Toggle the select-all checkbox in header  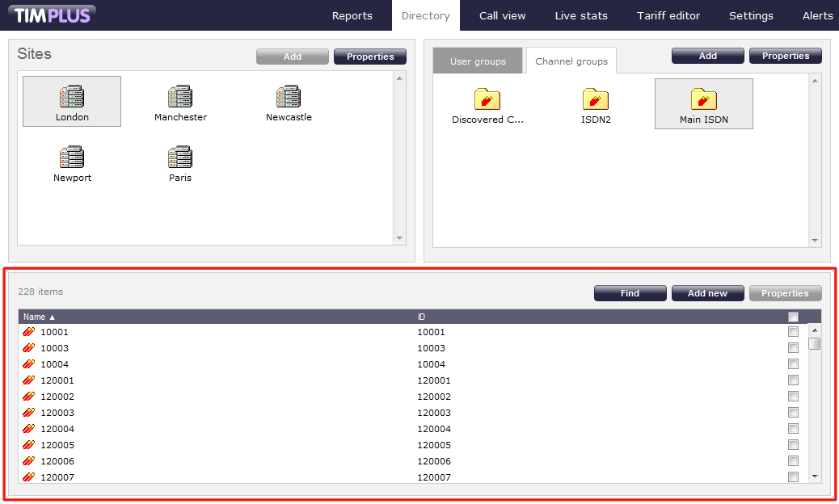[x=793, y=317]
